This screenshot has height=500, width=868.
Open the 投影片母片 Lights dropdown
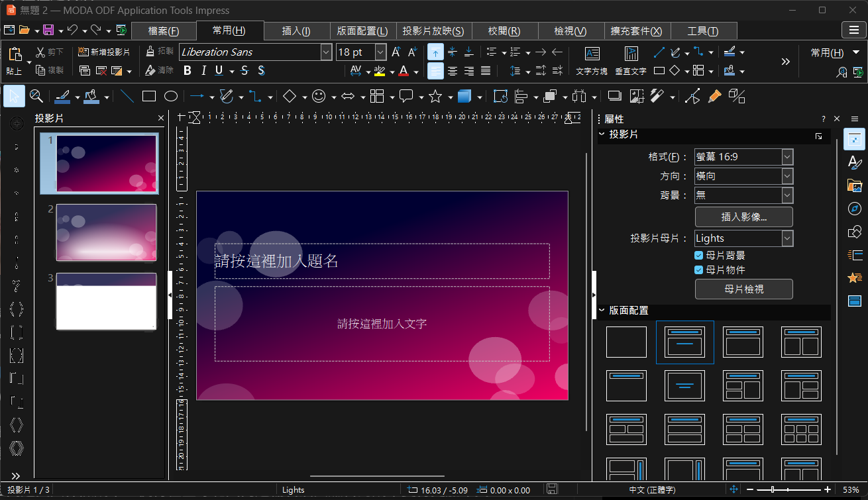[743, 238]
